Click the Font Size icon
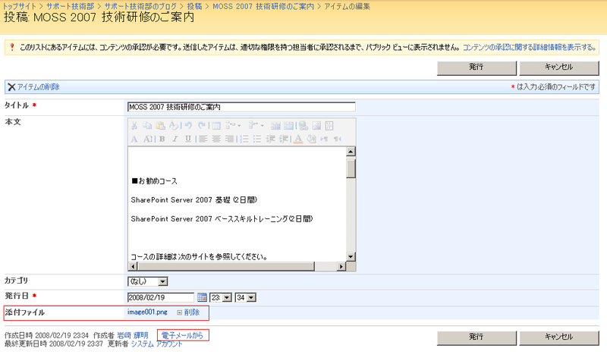The width and height of the screenshot is (607, 364). point(148,139)
